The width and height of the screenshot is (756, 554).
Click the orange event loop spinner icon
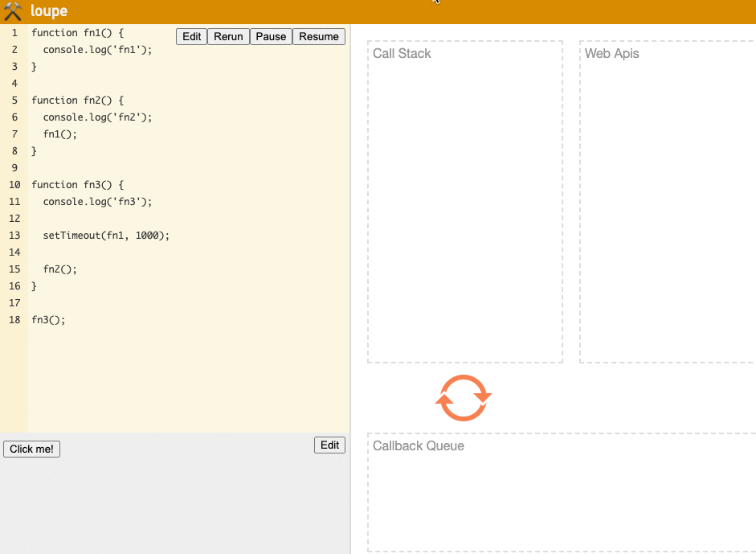pyautogui.click(x=464, y=398)
